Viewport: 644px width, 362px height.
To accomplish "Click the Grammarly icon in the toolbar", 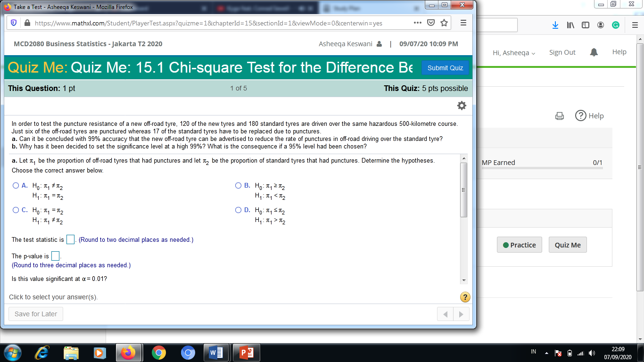I will click(x=616, y=25).
